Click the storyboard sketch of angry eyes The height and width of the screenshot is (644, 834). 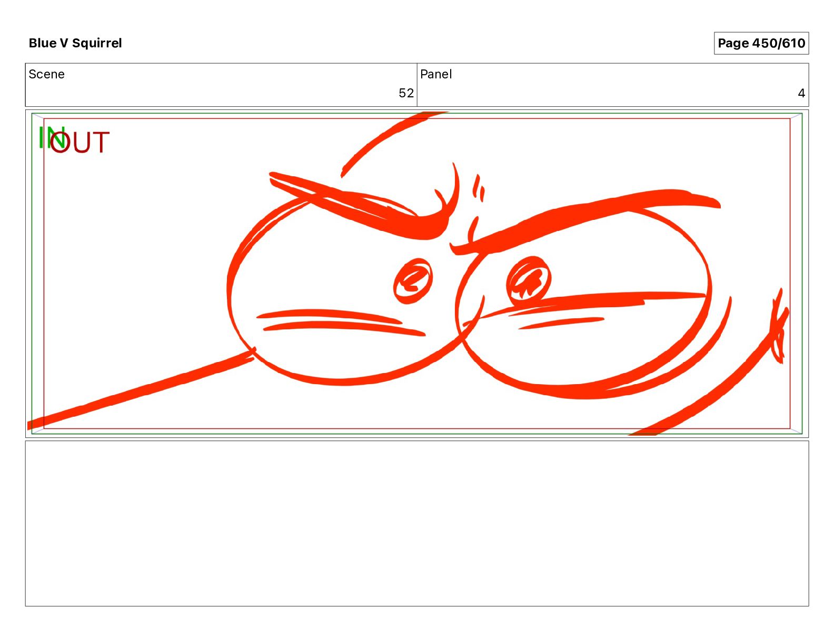tap(417, 274)
